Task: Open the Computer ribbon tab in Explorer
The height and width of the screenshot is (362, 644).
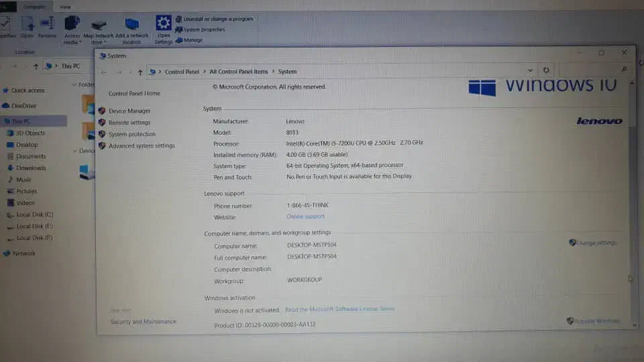Action: pos(34,7)
